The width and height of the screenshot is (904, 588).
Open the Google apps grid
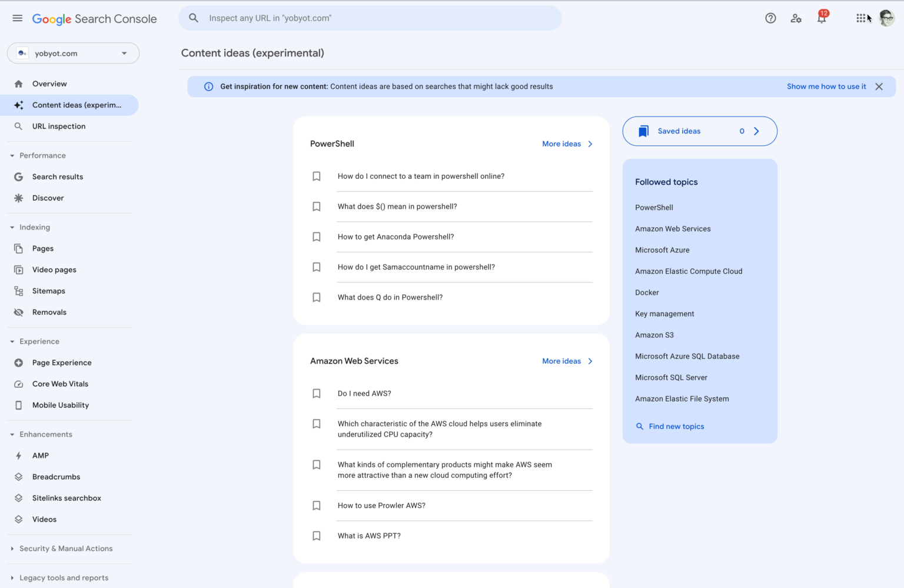861,18
